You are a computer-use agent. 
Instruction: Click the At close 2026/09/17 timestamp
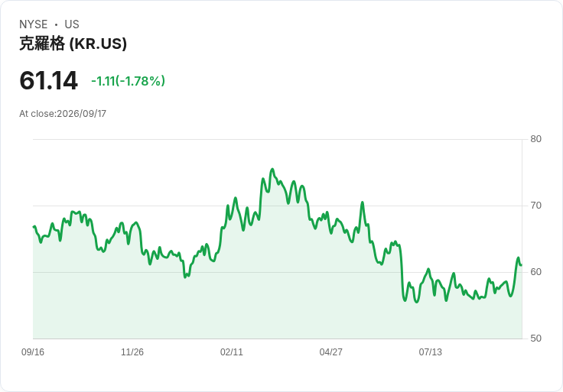click(63, 114)
